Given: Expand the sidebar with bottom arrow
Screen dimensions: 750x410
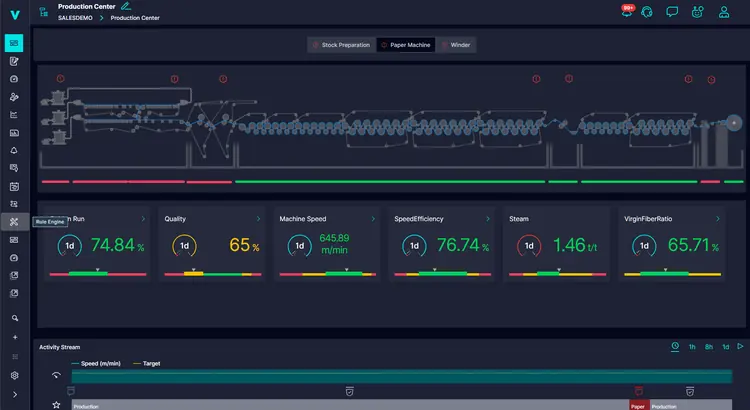Looking at the screenshot, I should pyautogui.click(x=14, y=395).
